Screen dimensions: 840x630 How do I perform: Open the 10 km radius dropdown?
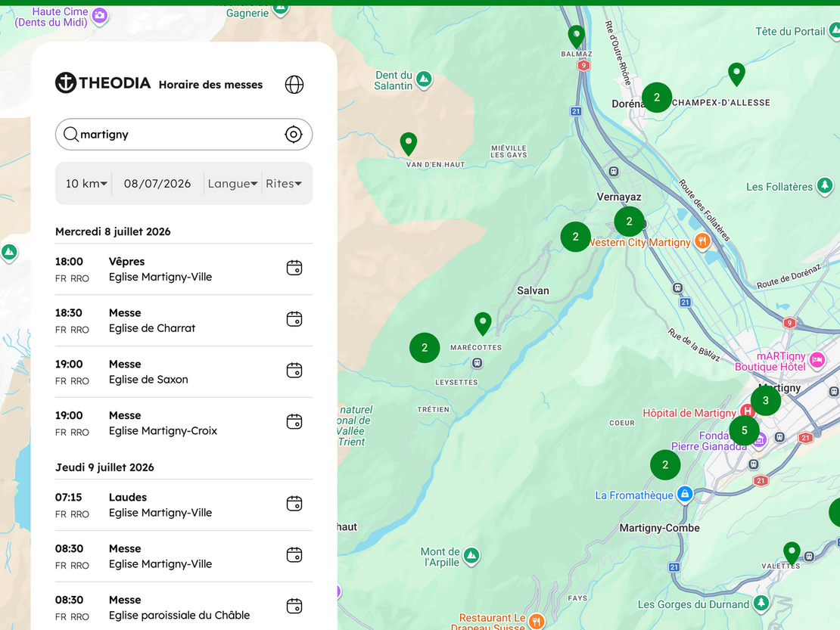86,184
